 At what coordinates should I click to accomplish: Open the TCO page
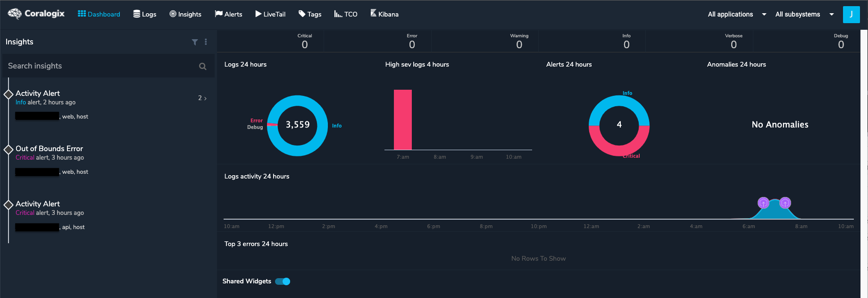[346, 14]
